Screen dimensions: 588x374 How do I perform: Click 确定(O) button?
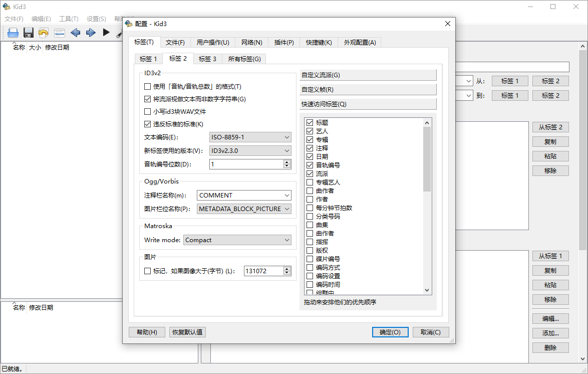(390, 332)
